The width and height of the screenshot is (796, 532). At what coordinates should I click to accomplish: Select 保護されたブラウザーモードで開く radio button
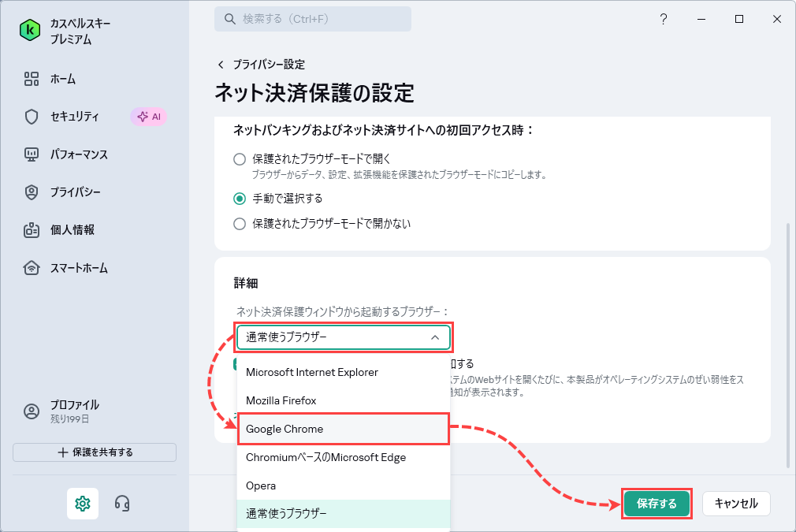[240, 159]
